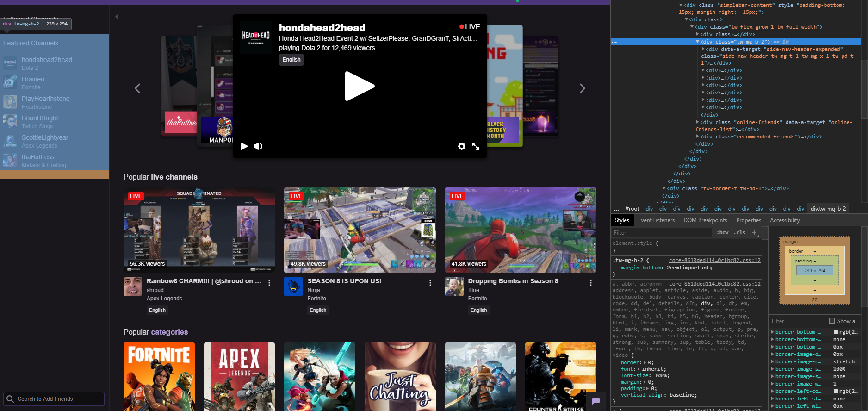The image size is (868, 411).
Task: Open the Apex Legends category thumbnail
Action: (239, 377)
